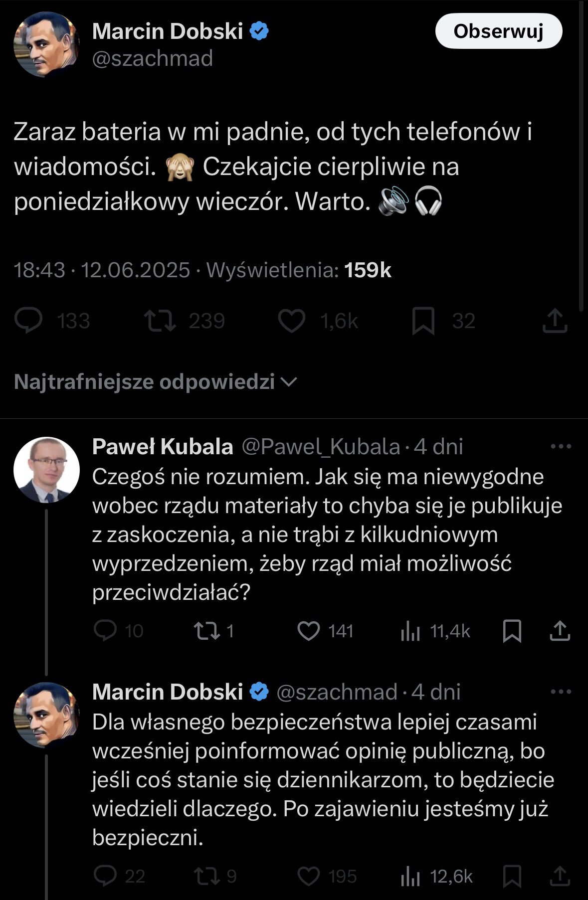Viewport: 588px width, 900px height.
Task: Open Marcin Dobski's avatar in the header
Action: click(46, 44)
